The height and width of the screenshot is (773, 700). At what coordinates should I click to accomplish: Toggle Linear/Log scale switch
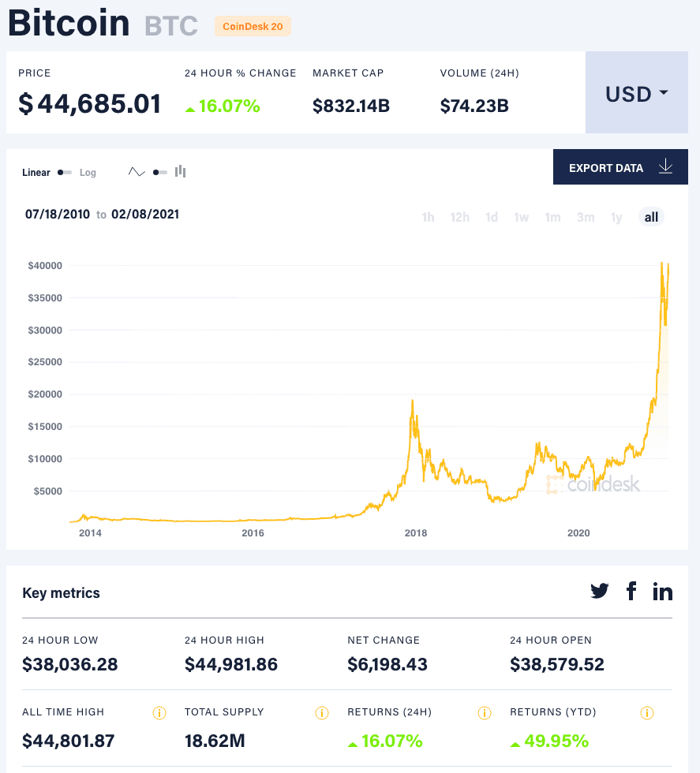point(65,173)
